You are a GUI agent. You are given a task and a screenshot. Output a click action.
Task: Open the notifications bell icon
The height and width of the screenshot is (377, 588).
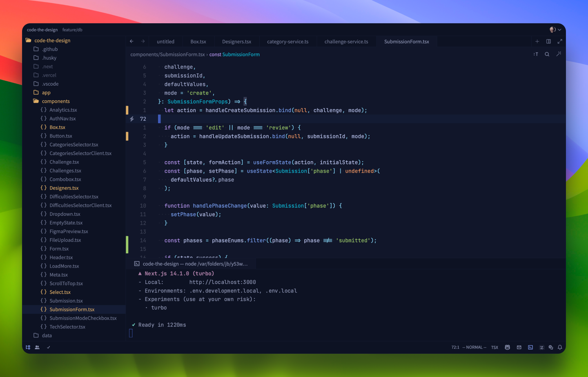tap(560, 347)
